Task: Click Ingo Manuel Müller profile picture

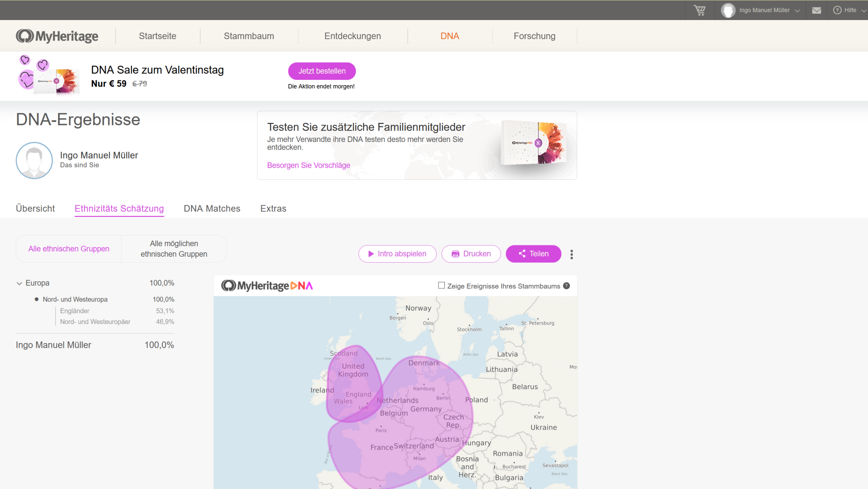Action: 34,160
